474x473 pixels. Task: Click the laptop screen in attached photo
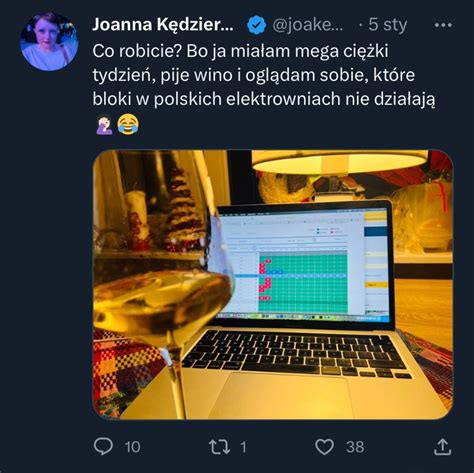[x=302, y=263]
